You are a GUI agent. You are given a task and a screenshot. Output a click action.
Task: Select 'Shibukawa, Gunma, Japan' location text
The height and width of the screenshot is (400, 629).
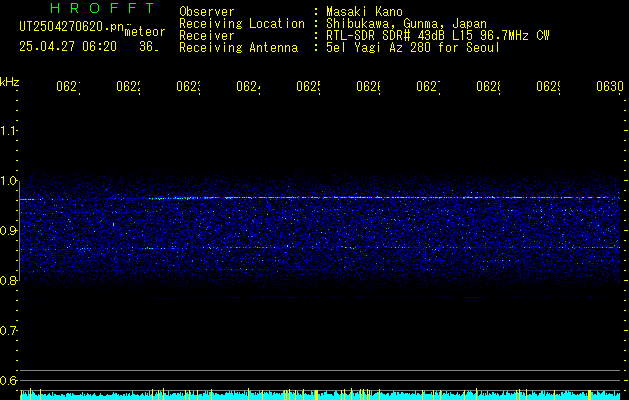[406, 24]
